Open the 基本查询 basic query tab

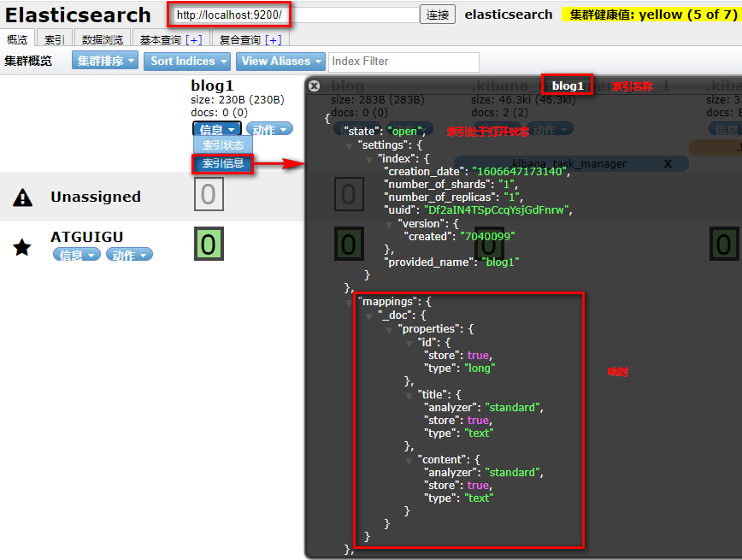pos(161,40)
